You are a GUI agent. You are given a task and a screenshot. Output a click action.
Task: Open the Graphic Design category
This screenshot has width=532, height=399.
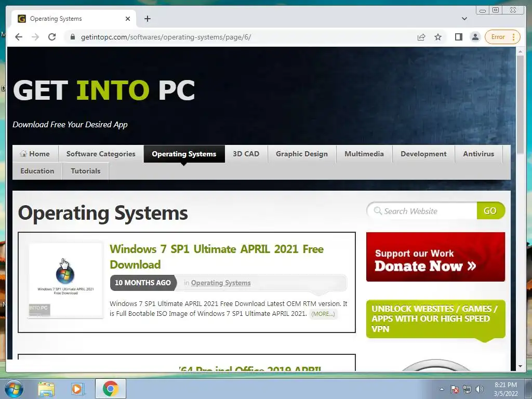click(x=302, y=154)
